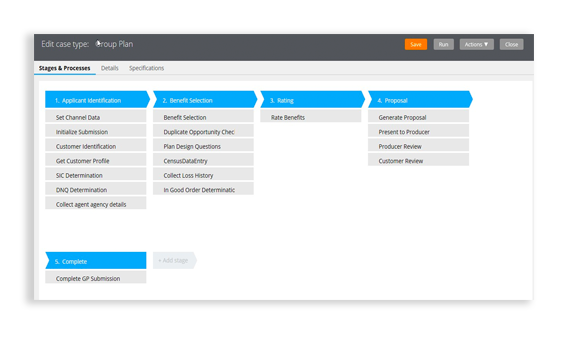The image size is (562, 360).
Task: Open the In Good Order Determination process
Action: click(x=203, y=189)
